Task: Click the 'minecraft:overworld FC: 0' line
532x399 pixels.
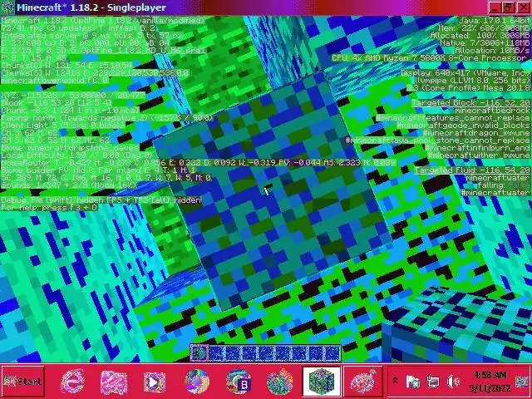Action: [x=55, y=81]
